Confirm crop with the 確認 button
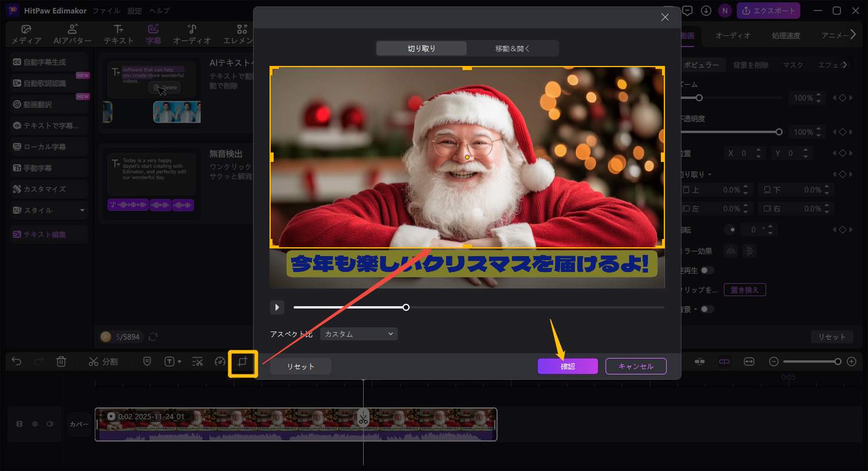The width and height of the screenshot is (868, 471). tap(567, 366)
